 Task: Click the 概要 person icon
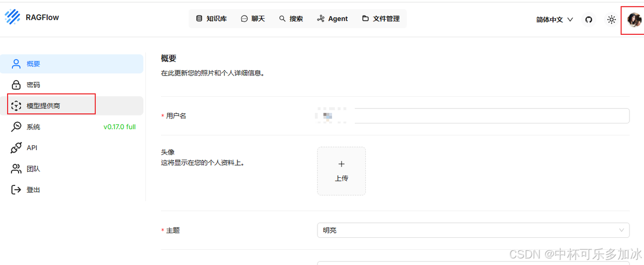point(17,64)
